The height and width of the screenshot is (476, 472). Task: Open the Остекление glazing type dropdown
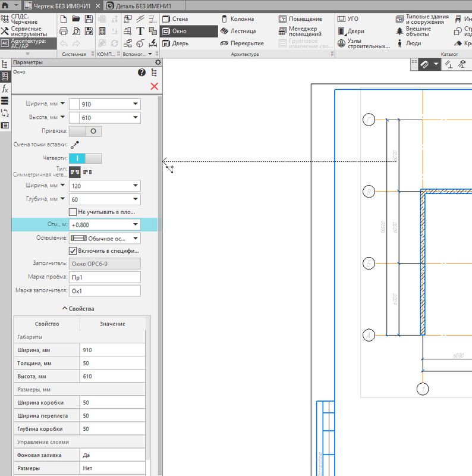(x=136, y=239)
